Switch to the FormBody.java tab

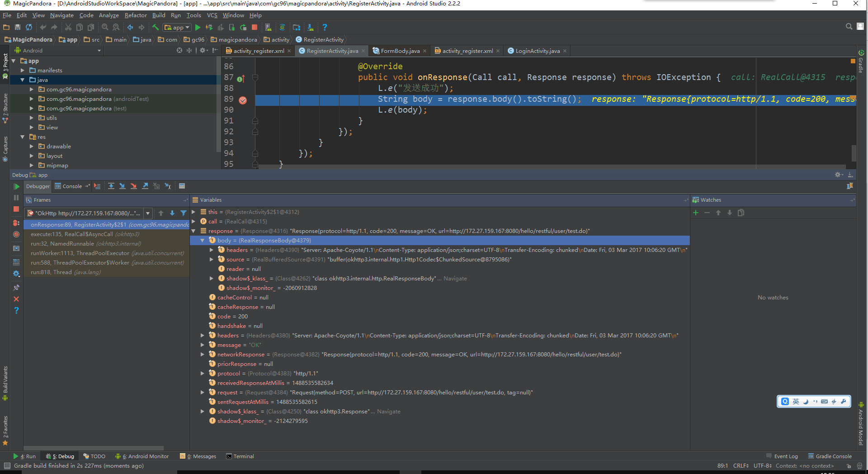[x=400, y=51]
